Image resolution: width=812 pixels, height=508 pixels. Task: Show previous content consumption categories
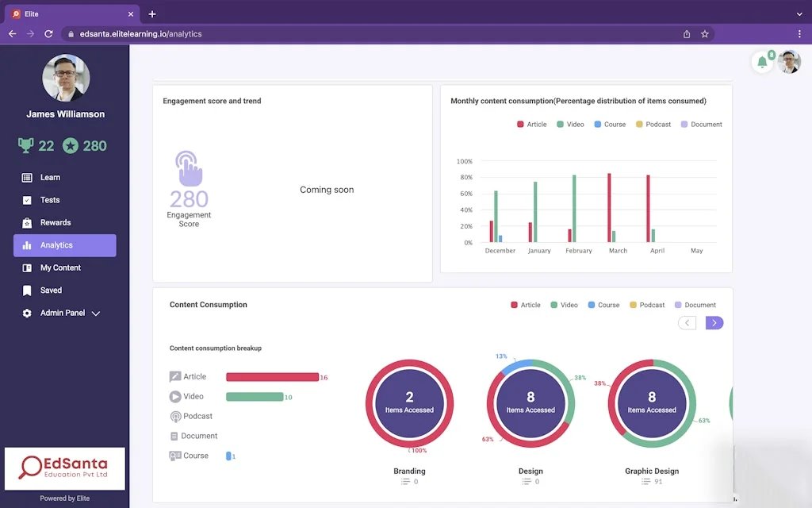coord(687,323)
